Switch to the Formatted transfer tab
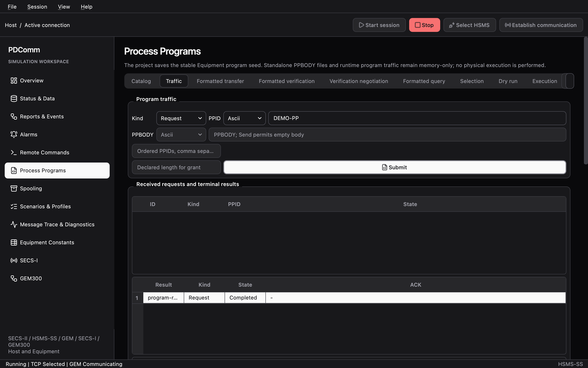This screenshot has width=588, height=368. [220, 81]
